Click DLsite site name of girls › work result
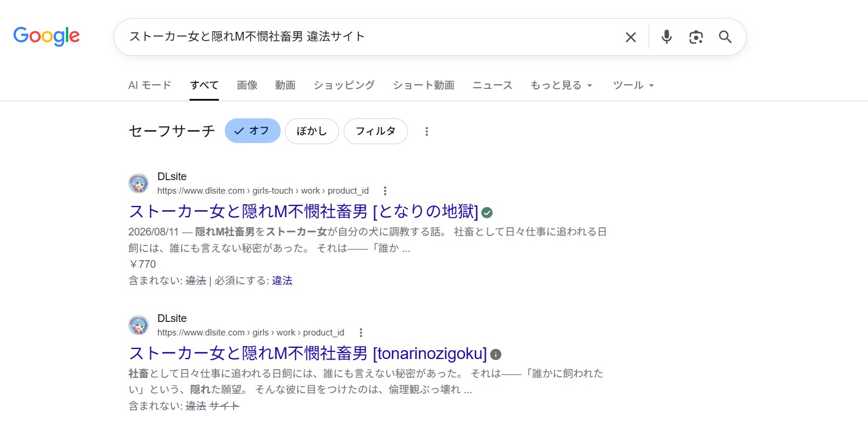 [x=172, y=318]
